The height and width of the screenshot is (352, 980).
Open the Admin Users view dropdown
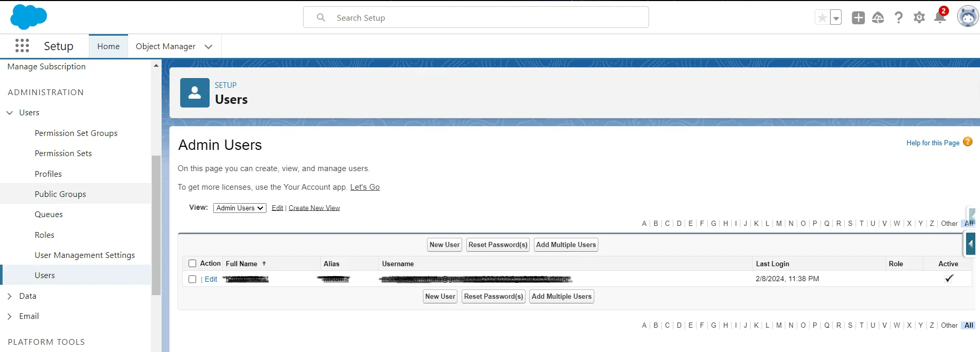[x=240, y=208]
